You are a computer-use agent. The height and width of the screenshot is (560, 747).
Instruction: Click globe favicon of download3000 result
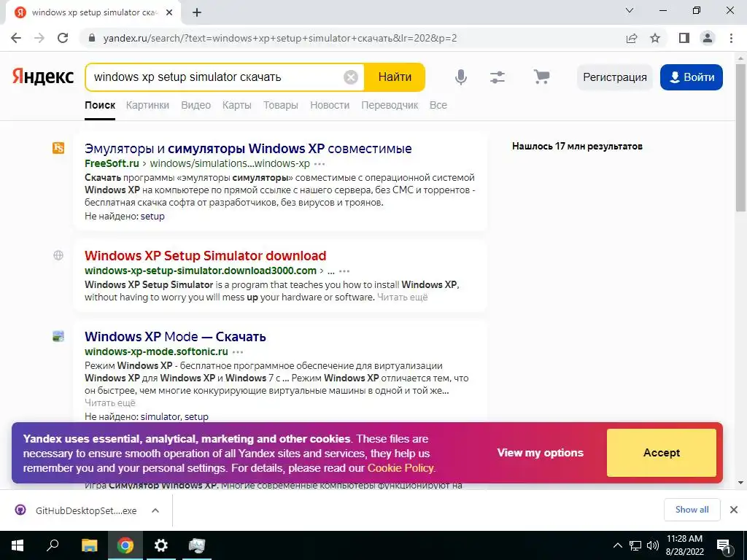coord(58,255)
